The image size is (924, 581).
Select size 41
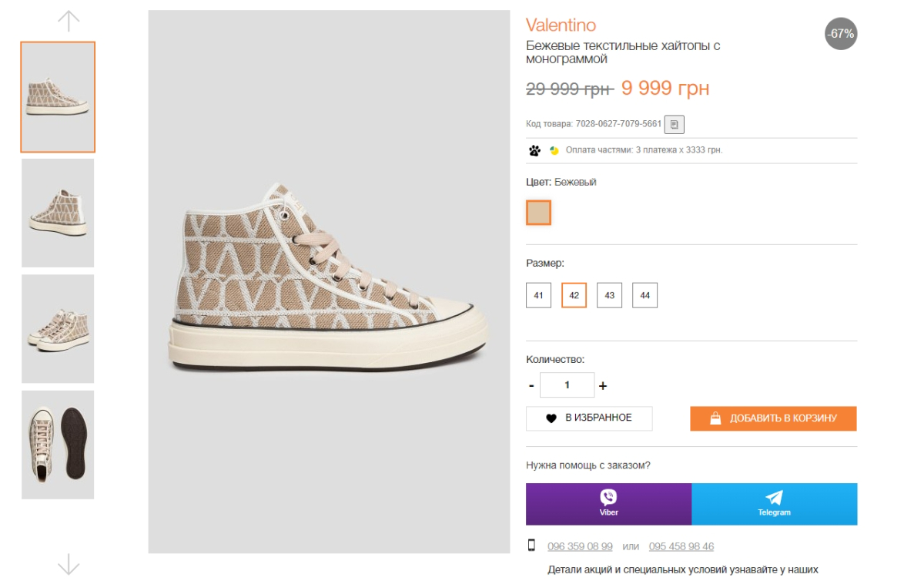point(538,295)
